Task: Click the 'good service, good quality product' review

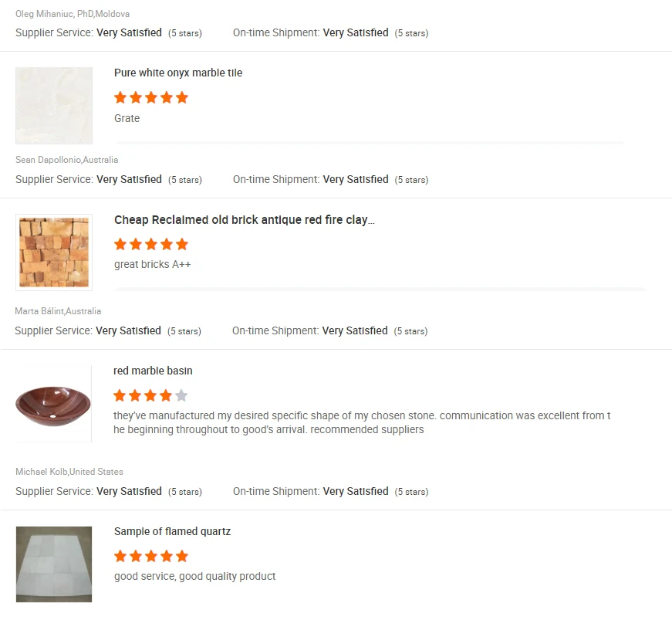Action: [x=194, y=577]
